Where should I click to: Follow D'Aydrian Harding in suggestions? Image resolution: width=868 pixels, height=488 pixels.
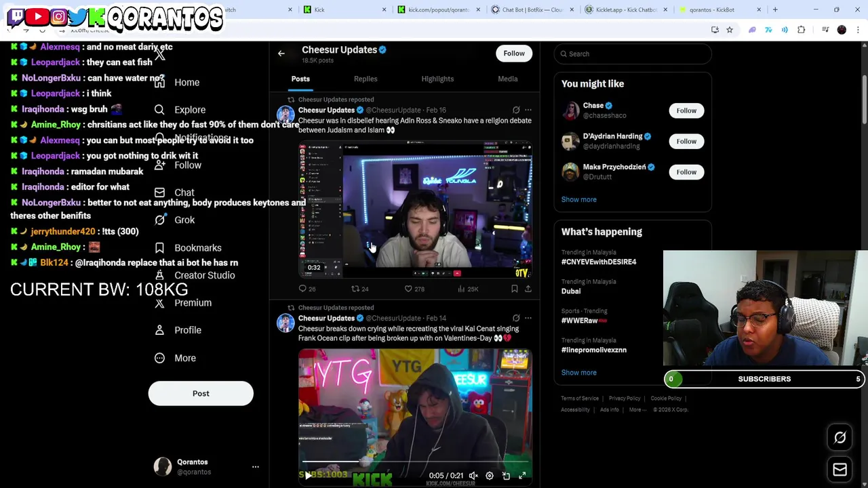(686, 141)
